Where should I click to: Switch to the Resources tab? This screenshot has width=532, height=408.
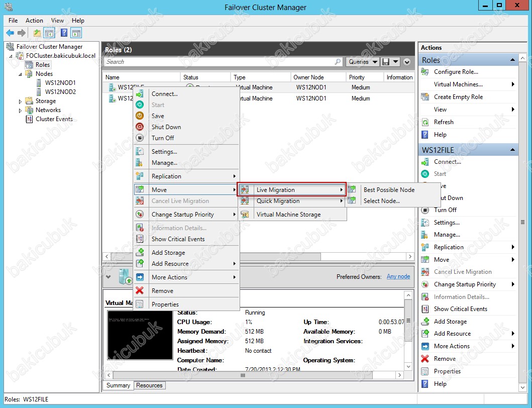pyautogui.click(x=149, y=385)
